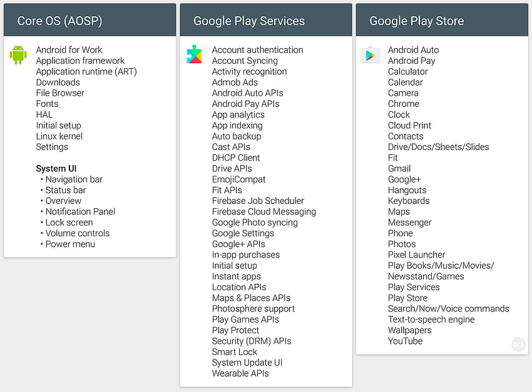Click the ars watermark logo
Image resolution: width=532 pixels, height=392 pixels.
(518, 344)
